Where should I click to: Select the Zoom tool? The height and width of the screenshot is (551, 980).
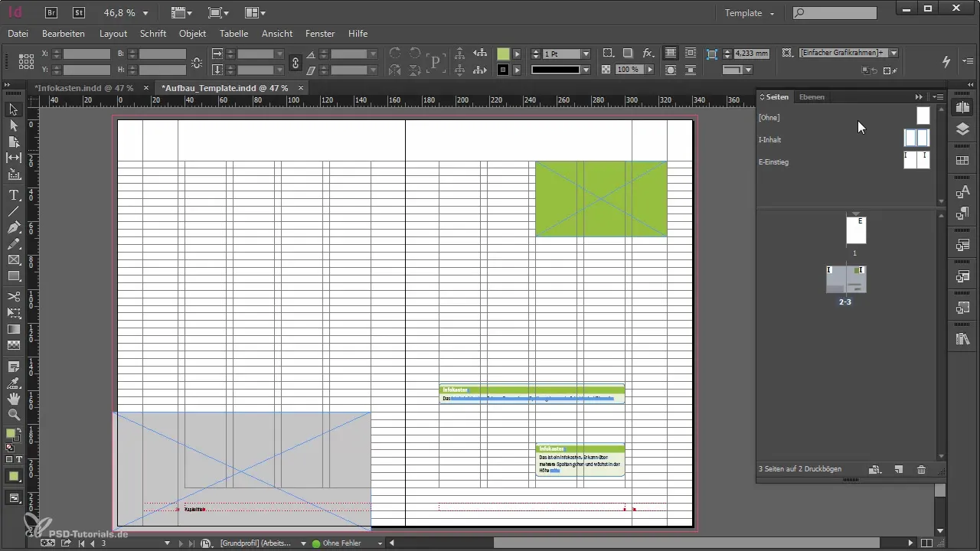14,415
